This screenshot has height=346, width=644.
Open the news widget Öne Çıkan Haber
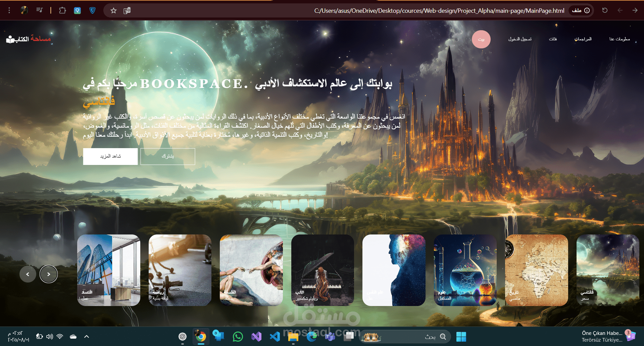click(608, 336)
